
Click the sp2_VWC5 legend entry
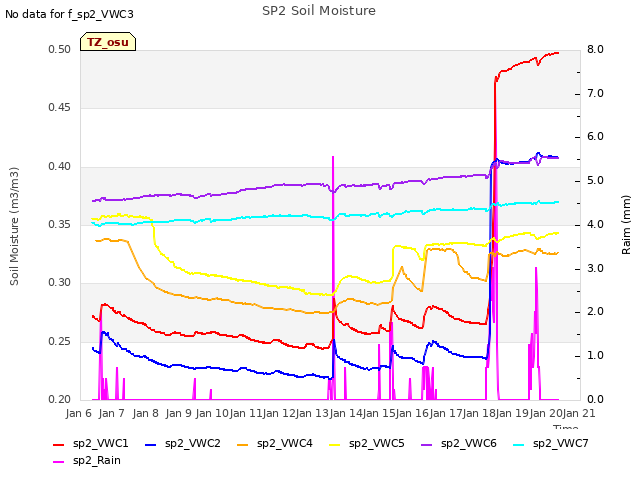[367, 443]
